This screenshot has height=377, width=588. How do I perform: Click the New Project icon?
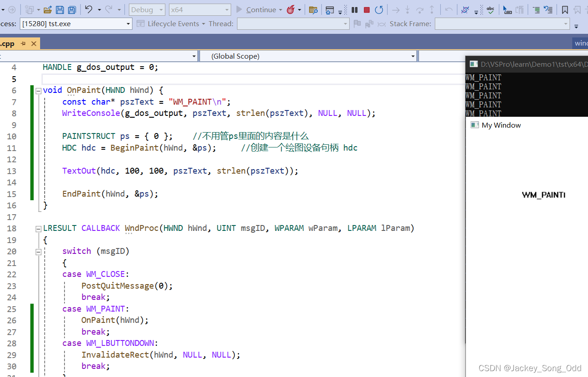tap(30, 9)
